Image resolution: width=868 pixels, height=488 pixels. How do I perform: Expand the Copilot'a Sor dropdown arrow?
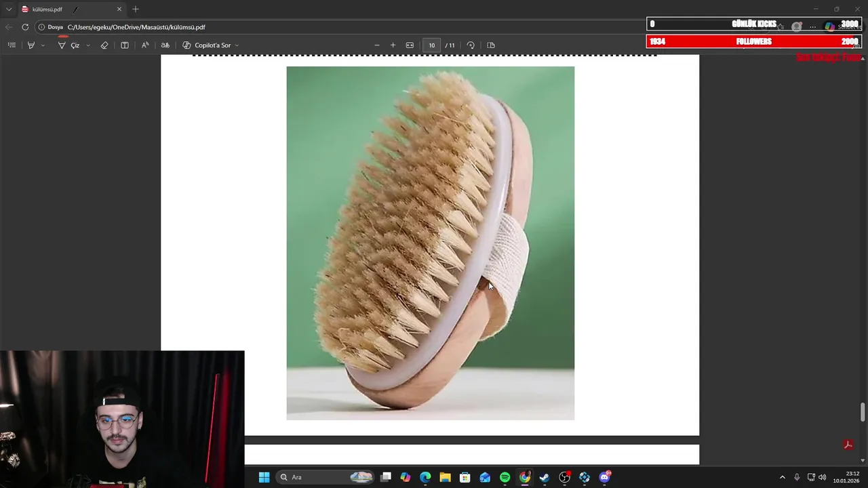pos(237,45)
